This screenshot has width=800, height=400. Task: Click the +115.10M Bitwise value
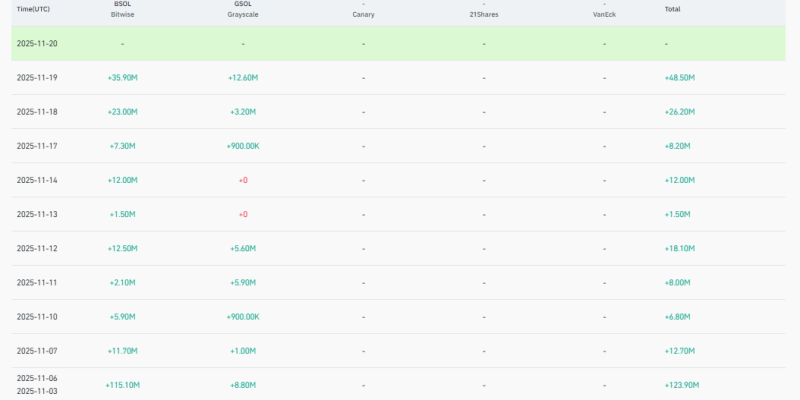coord(122,385)
